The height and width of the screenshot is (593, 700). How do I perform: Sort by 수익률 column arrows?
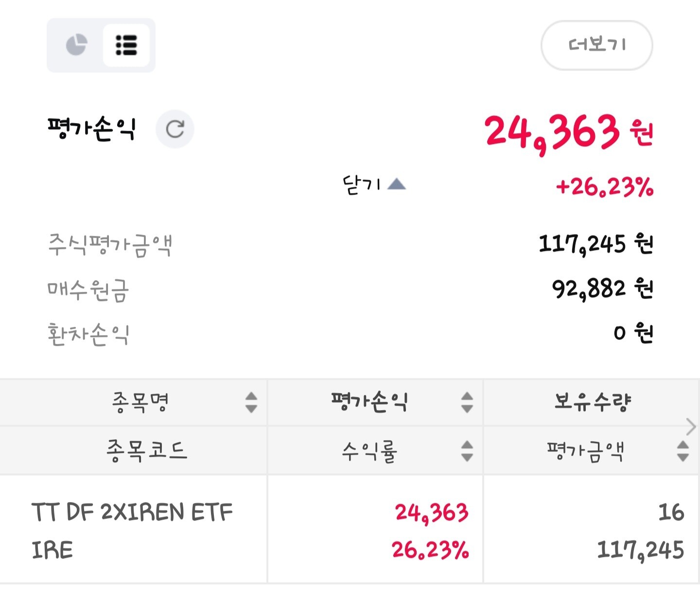[x=467, y=451]
